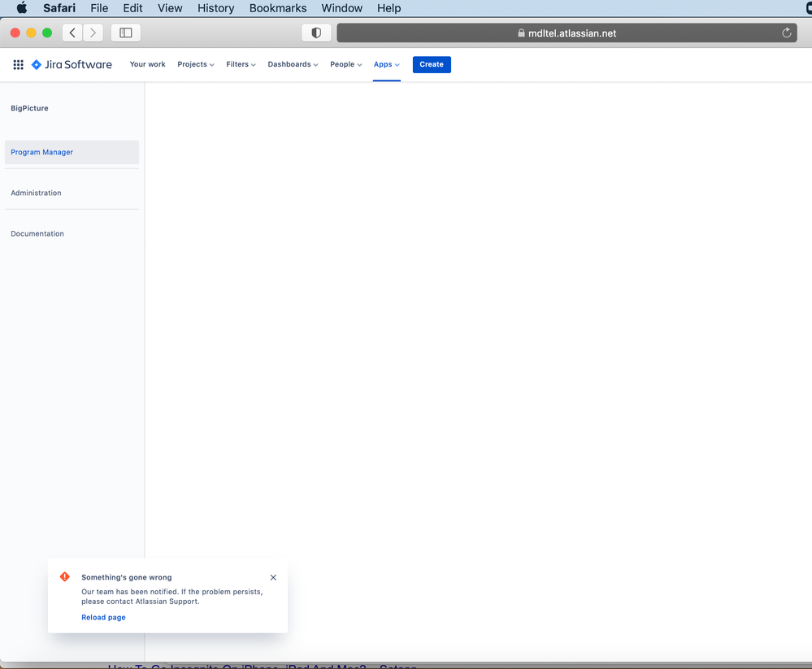Click the forward navigation arrow icon

coord(92,33)
